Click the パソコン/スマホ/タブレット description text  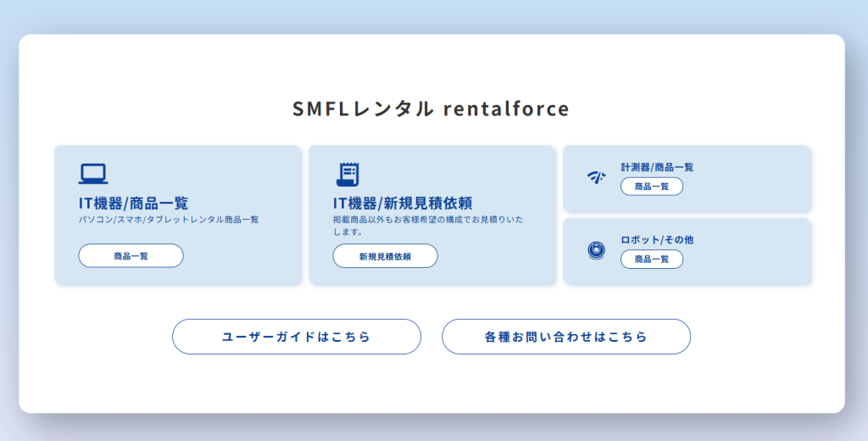click(x=169, y=220)
